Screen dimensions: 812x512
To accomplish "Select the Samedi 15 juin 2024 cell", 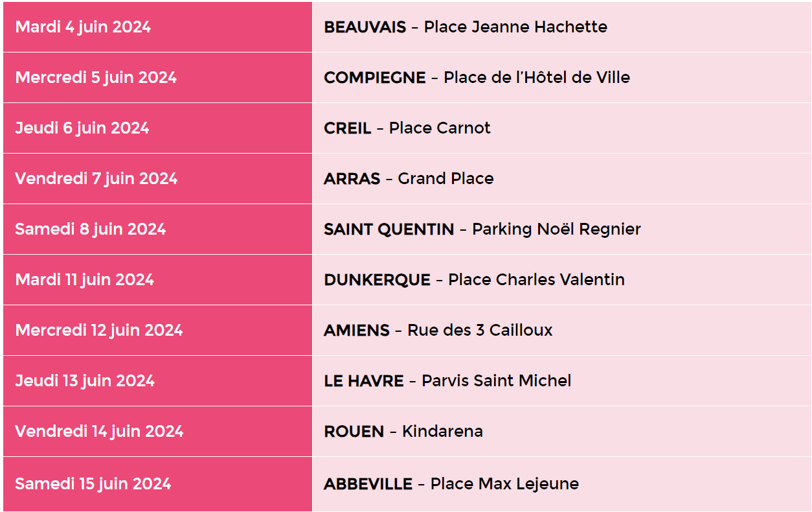I will (93, 484).
